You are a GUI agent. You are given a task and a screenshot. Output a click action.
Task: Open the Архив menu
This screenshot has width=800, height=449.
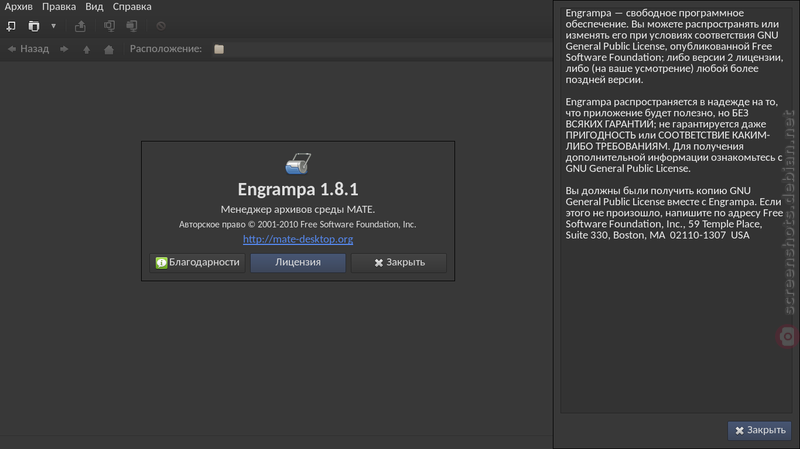tap(18, 7)
